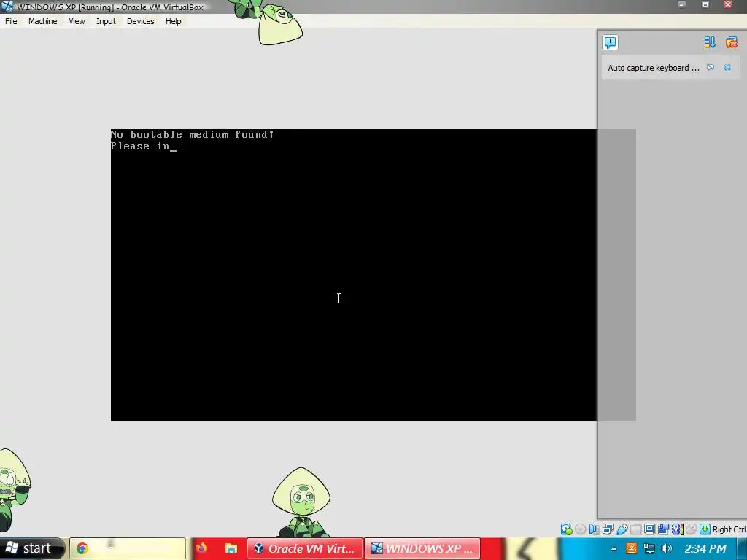Show hidden system tray icons
Viewport: 747px width, 560px height.
pyautogui.click(x=614, y=549)
